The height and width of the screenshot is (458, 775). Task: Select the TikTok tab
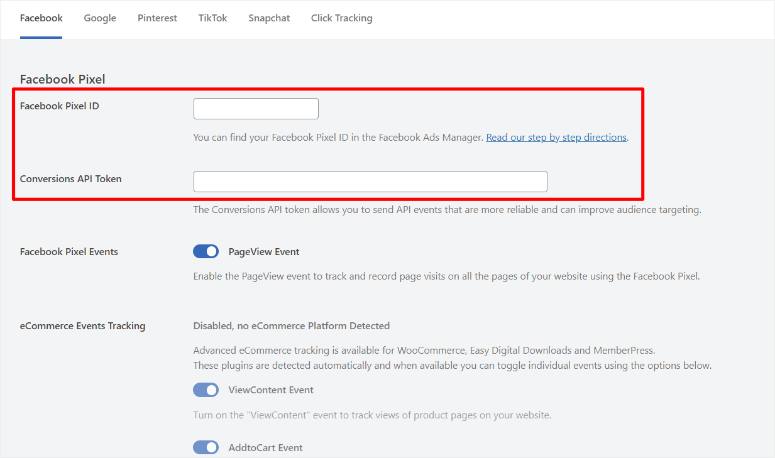213,18
